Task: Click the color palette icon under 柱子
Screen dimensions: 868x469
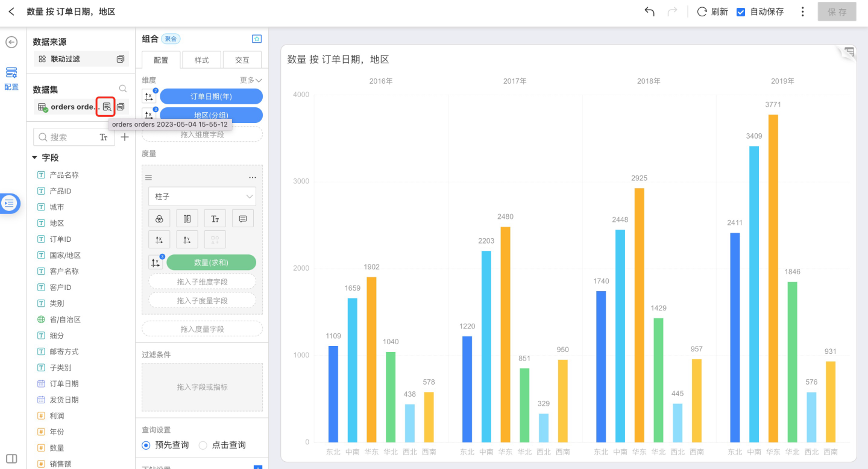Action: (x=159, y=219)
